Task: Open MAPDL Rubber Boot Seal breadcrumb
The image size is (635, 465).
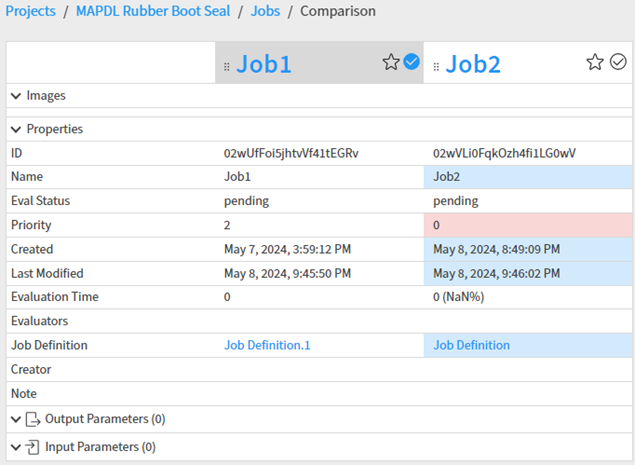Action: click(x=153, y=12)
